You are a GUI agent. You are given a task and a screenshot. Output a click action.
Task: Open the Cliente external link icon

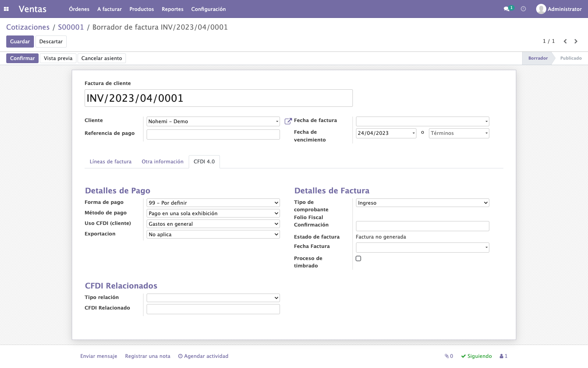[288, 121]
